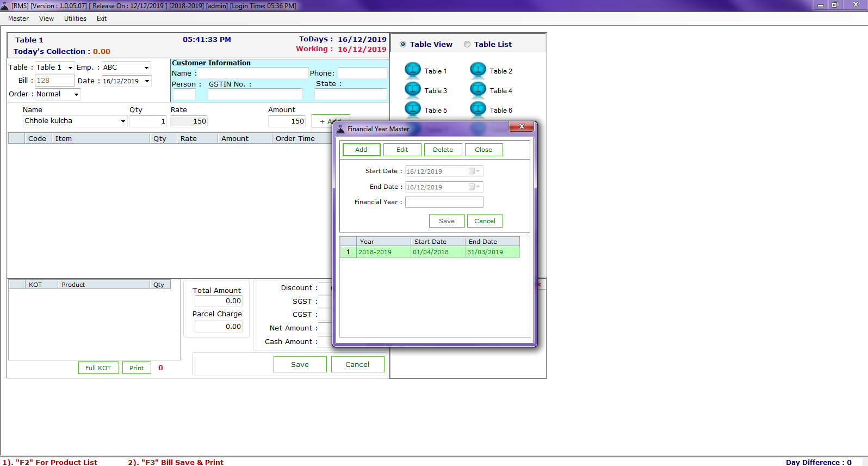Switch to Table List radio option
The width and height of the screenshot is (868, 466).
click(467, 45)
